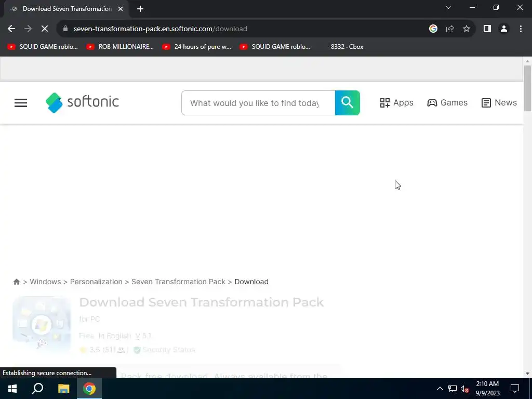Open the Apps section

[396, 103]
